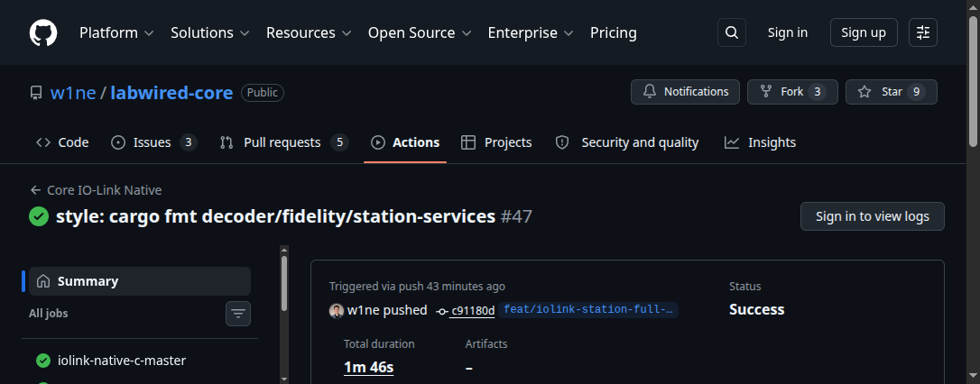Open commit c91180d link
980x384 pixels.
[x=473, y=311]
